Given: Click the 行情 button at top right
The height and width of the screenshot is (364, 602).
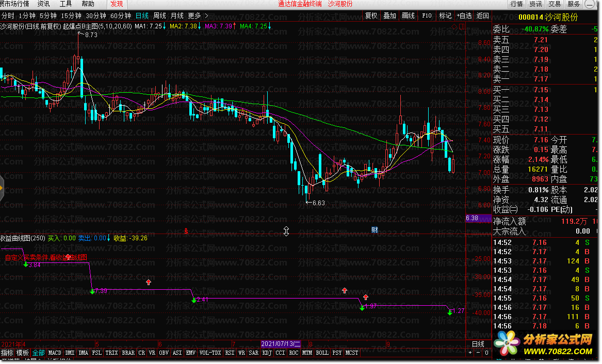Looking at the screenshot, I should pyautogui.click(x=516, y=4).
